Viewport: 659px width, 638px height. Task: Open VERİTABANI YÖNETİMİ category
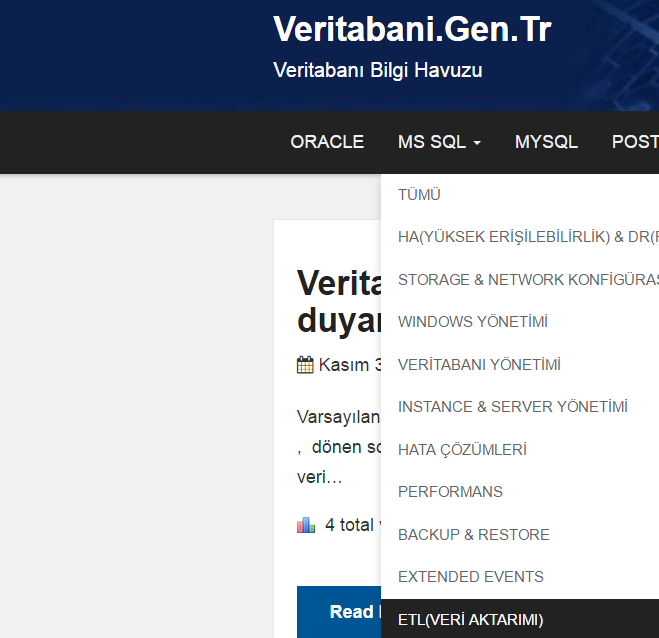coord(479,365)
